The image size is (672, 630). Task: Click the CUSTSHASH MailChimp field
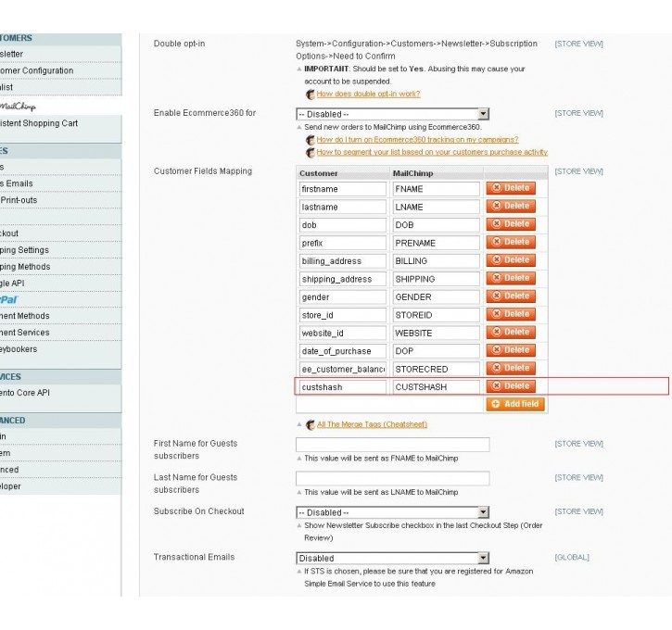click(x=436, y=386)
